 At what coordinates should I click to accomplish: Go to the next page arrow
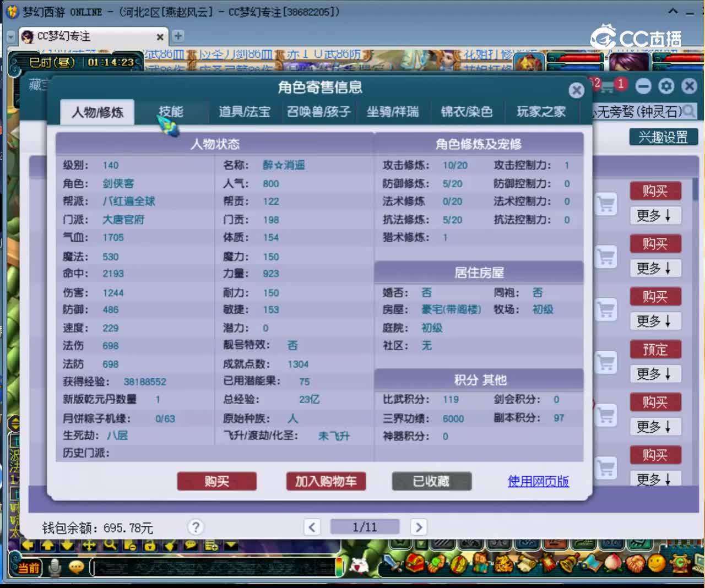(419, 527)
